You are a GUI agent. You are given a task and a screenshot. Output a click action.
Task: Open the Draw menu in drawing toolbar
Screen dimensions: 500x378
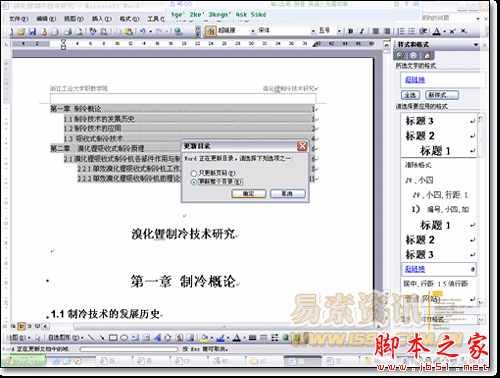tap(18, 338)
